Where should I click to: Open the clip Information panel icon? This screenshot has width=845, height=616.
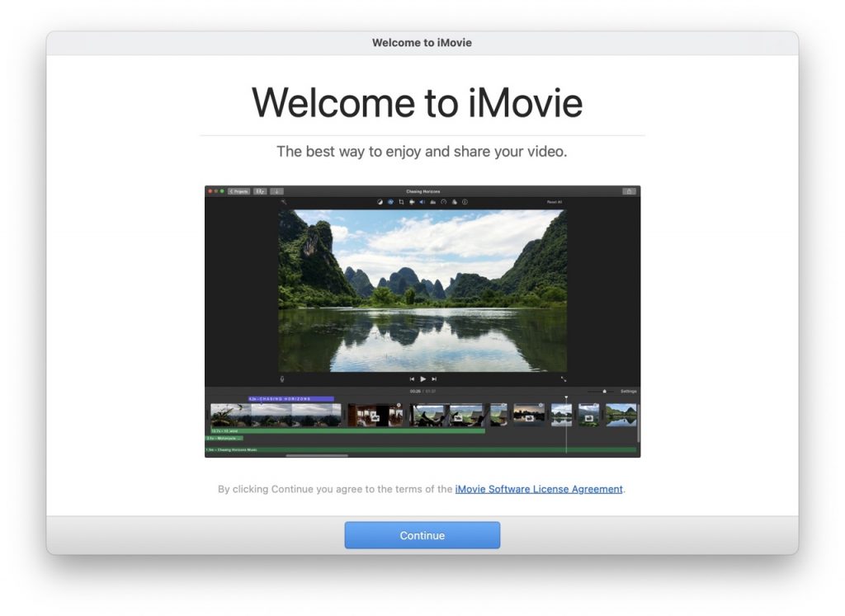[465, 201]
